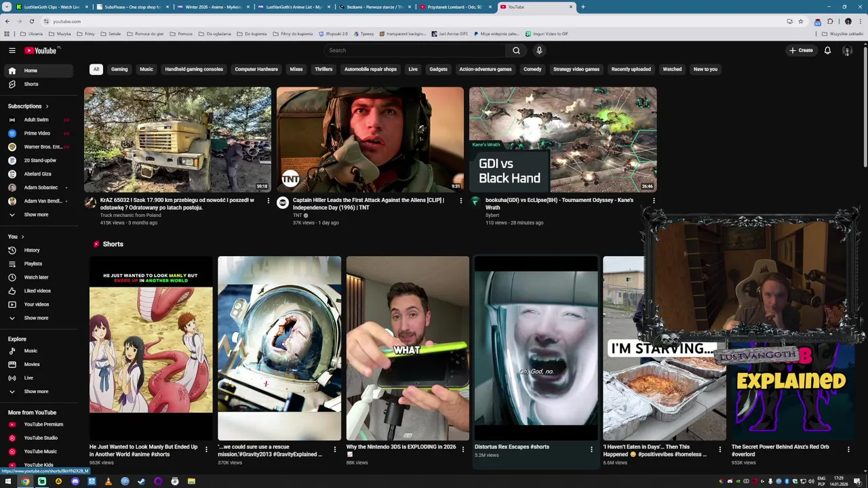Select the New to you chip
This screenshot has width=868, height=488.
(x=705, y=69)
